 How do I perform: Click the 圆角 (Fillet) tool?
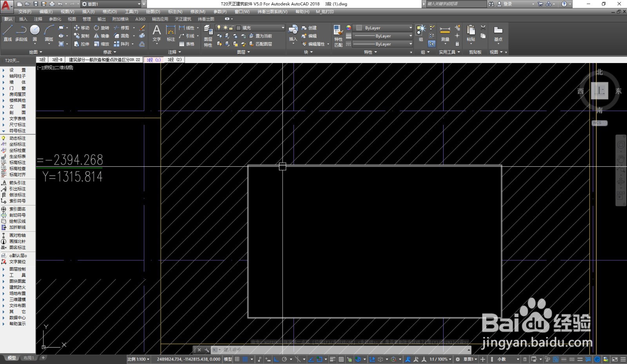[121, 36]
